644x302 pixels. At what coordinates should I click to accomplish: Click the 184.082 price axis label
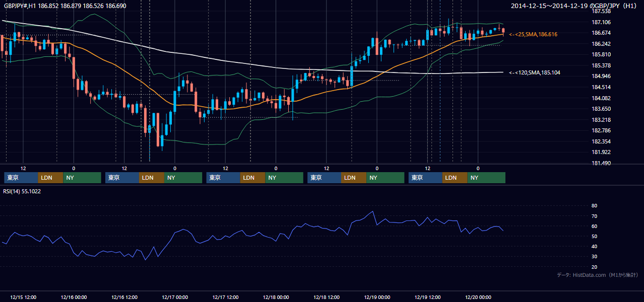click(x=601, y=98)
